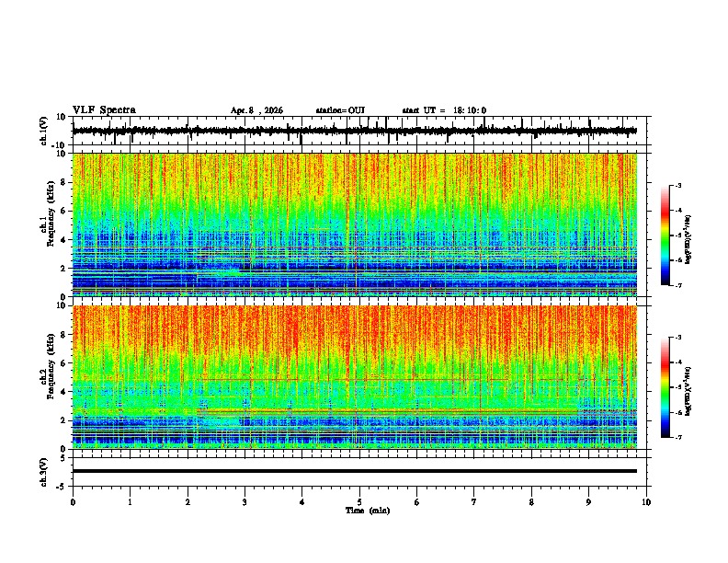Click the date label "Apr. 8, 2026"
This screenshot has height=563, width=728.
[256, 110]
